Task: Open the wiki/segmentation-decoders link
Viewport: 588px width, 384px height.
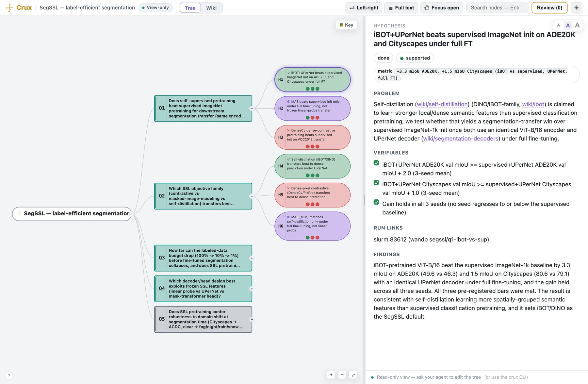Action: click(x=461, y=139)
